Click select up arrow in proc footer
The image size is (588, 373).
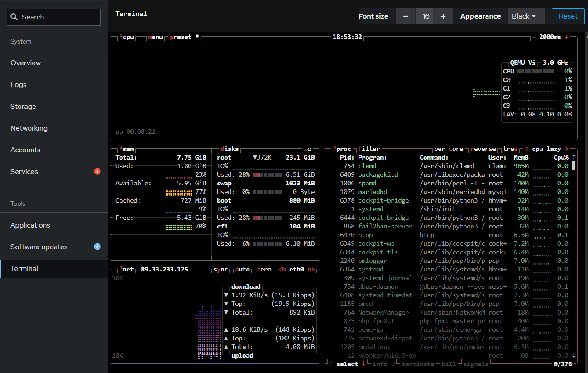331,364
